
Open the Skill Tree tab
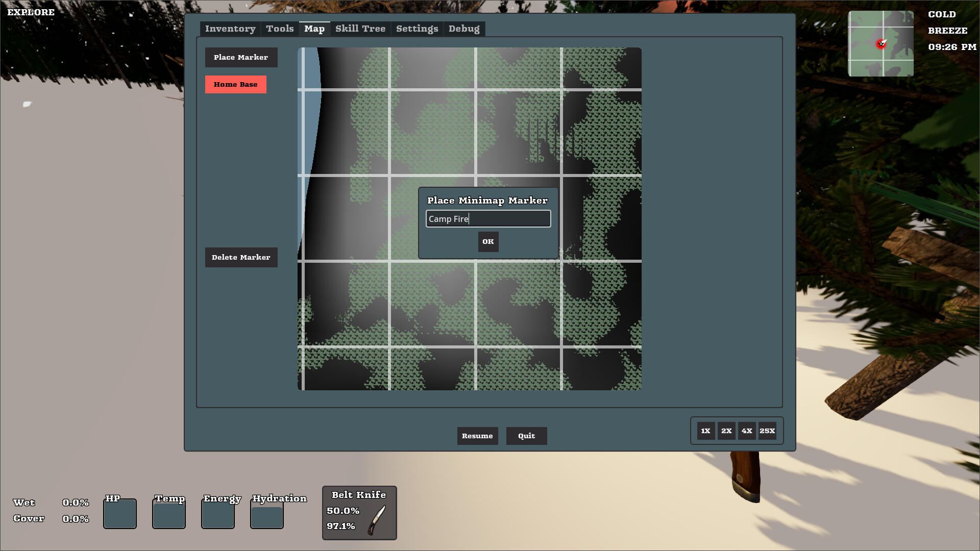360,29
